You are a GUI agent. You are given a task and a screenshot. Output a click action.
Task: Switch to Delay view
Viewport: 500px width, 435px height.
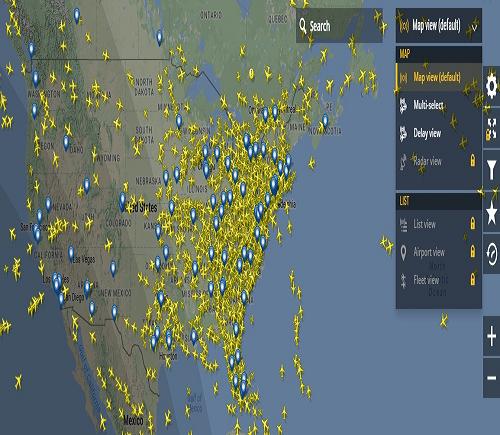[439, 133]
